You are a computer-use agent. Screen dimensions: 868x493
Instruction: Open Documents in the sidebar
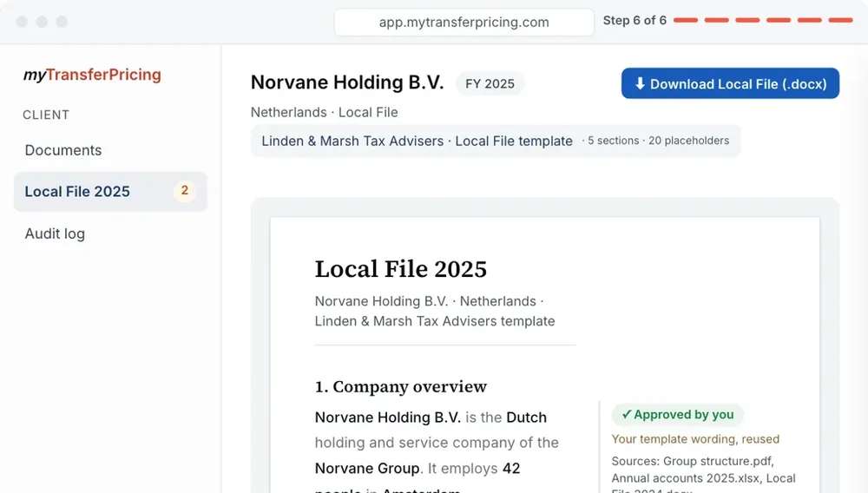point(63,150)
